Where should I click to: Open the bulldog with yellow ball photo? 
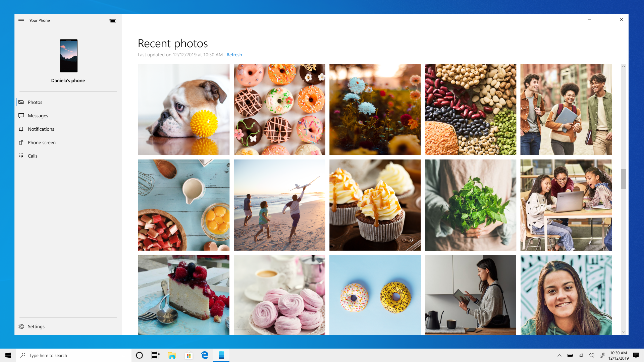(x=183, y=109)
